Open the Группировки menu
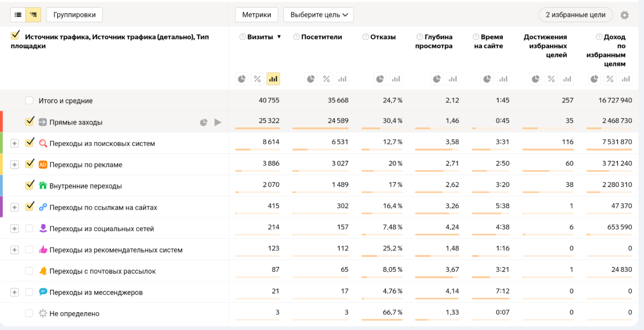 click(74, 15)
